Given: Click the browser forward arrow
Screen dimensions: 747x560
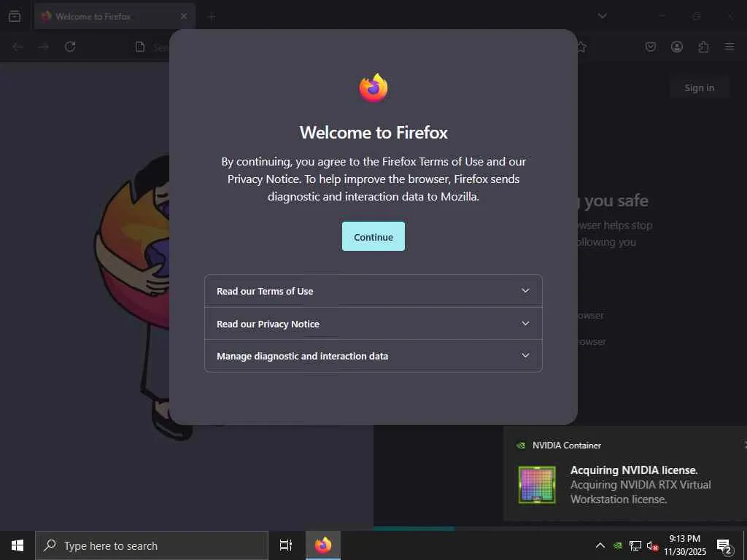Looking at the screenshot, I should click(44, 47).
